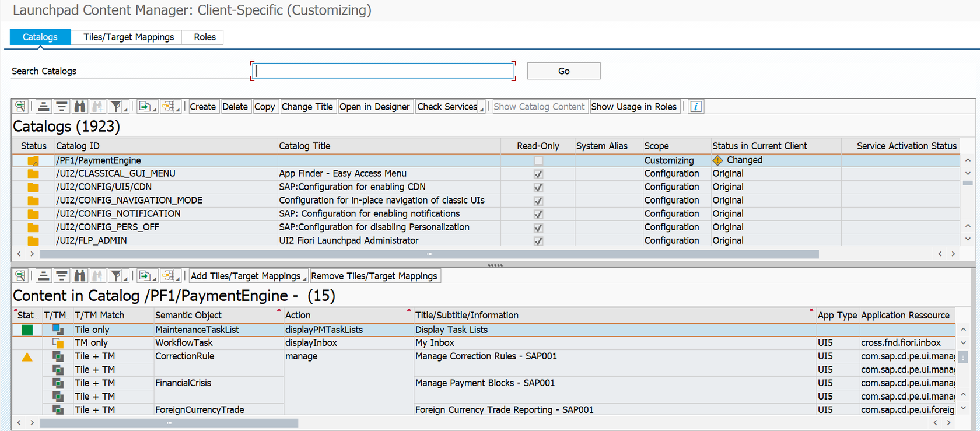Sort ascending in Content in Catalog toolbar

(x=44, y=276)
